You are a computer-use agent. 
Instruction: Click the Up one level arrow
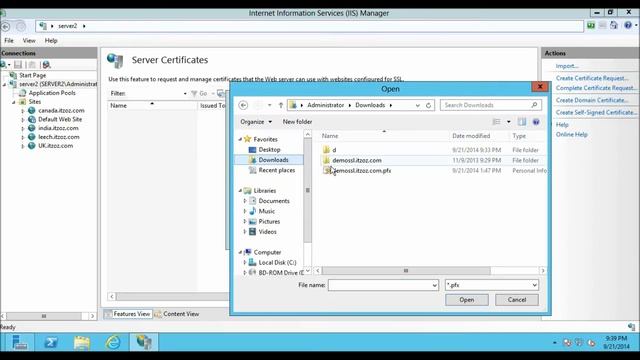281,105
